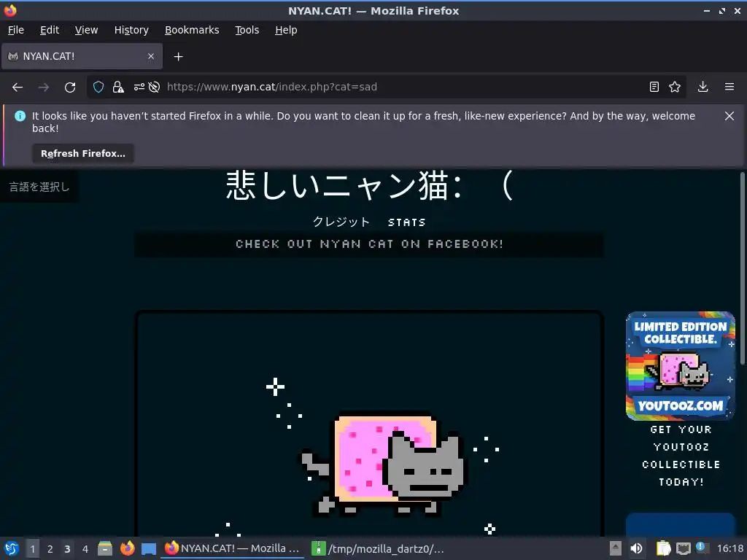Image resolution: width=747 pixels, height=560 pixels.
Task: Switch to workspace 2
Action: pyautogui.click(x=50, y=548)
